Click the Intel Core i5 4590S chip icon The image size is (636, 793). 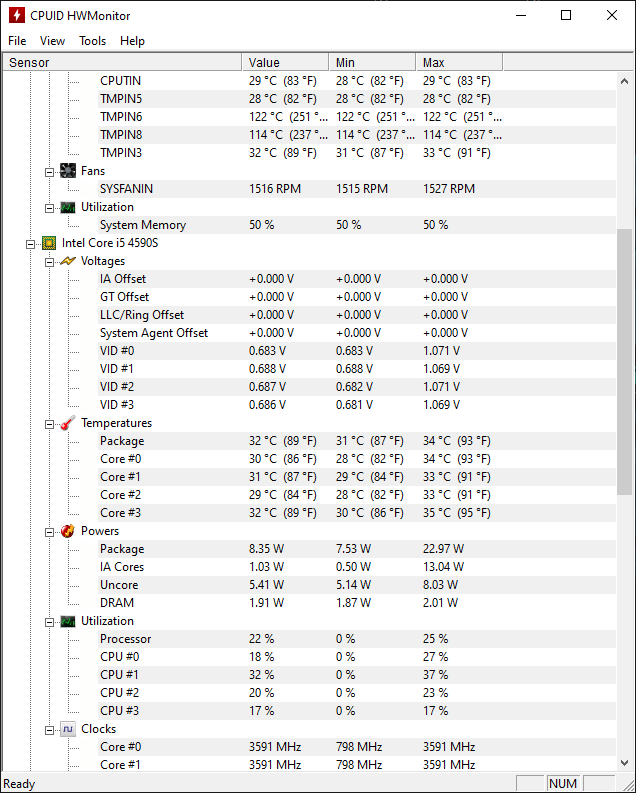(49, 243)
